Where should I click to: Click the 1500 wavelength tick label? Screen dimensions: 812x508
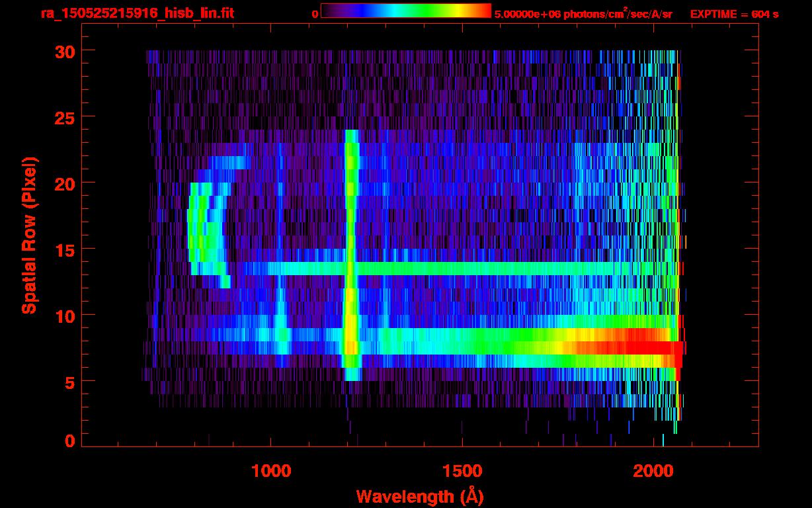462,471
